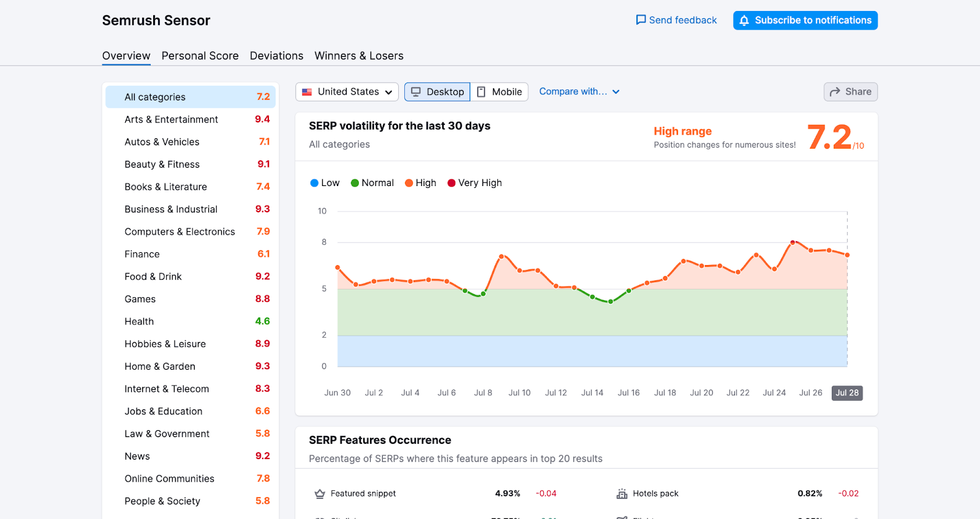The height and width of the screenshot is (519, 980).
Task: Select the News category
Action: pos(190,456)
